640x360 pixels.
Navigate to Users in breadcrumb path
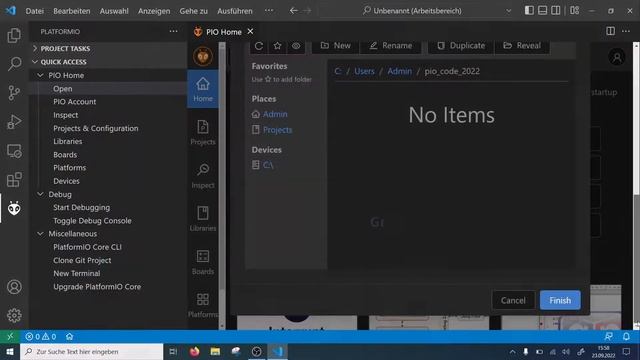tap(364, 71)
